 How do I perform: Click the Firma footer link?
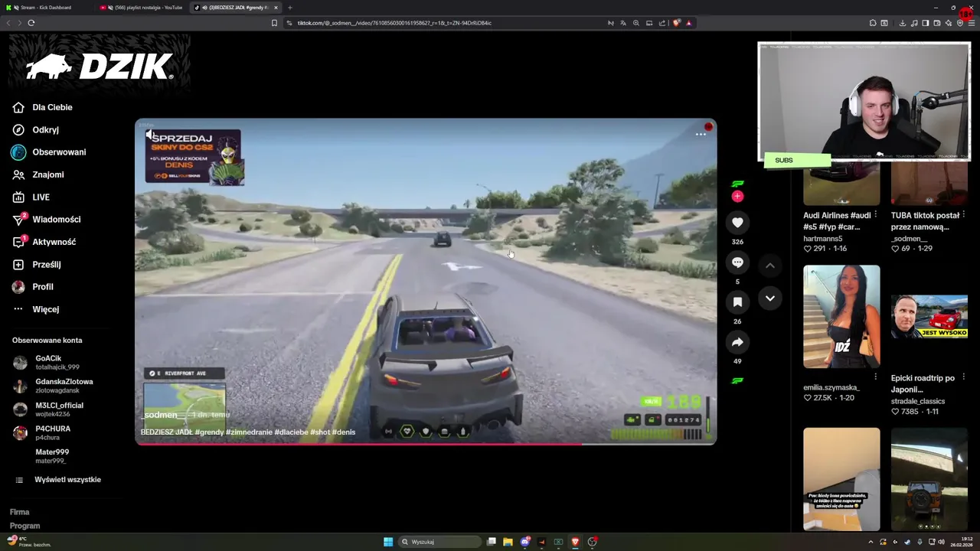(x=20, y=512)
